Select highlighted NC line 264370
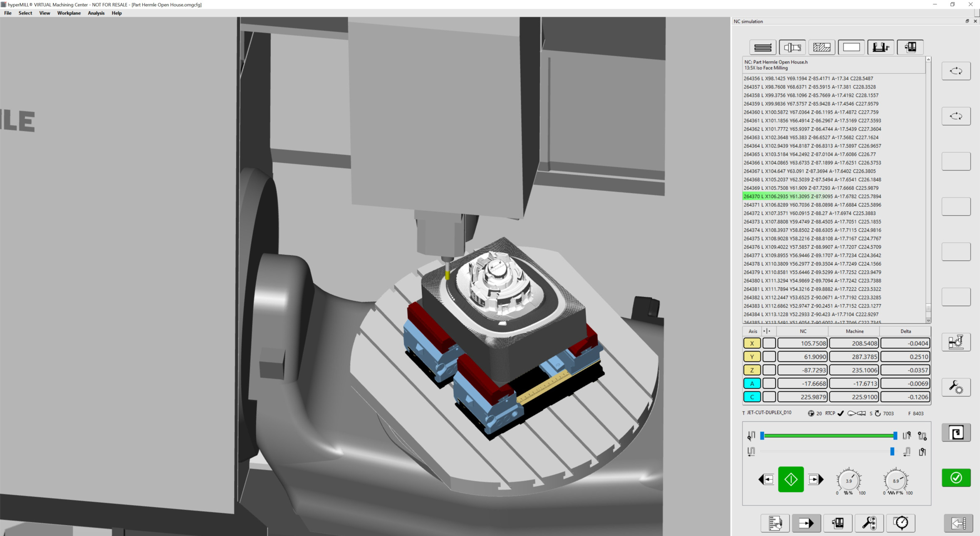The width and height of the screenshot is (980, 536). [x=834, y=196]
